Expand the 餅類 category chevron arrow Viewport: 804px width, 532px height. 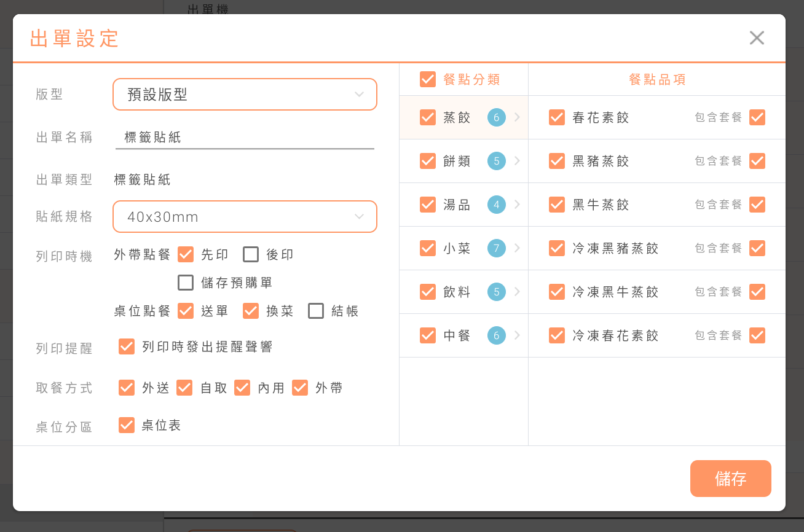tap(517, 161)
